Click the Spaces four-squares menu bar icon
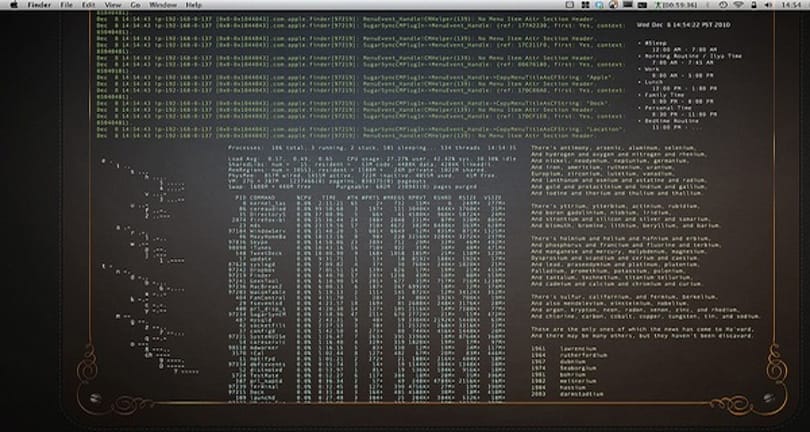The image size is (810, 432). [585, 5]
